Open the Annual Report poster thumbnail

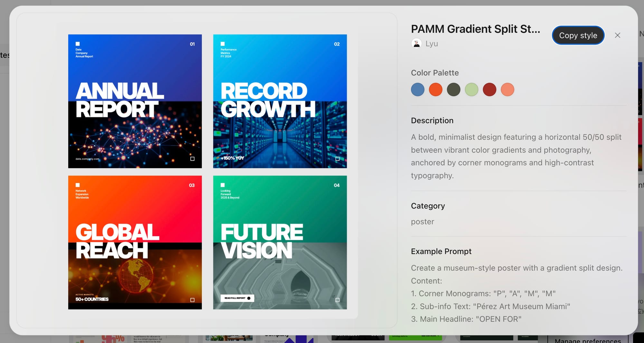point(135,101)
